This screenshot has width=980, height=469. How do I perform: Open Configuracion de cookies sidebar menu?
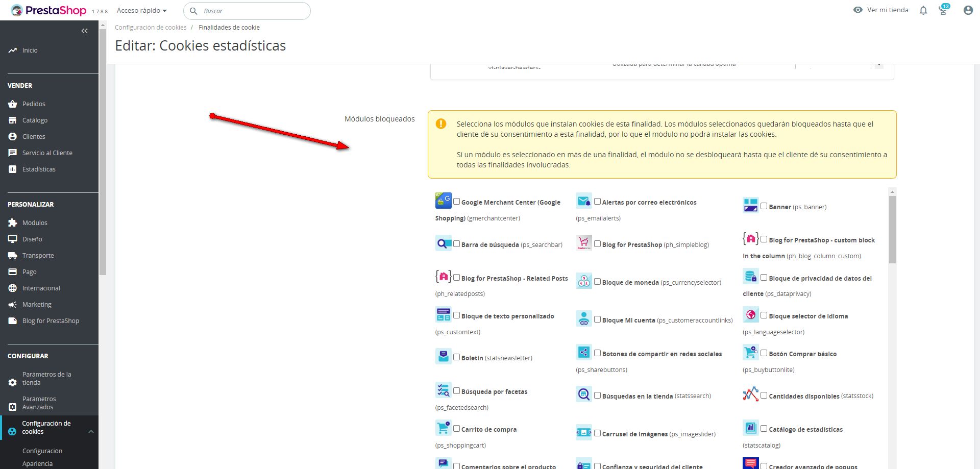[46, 428]
